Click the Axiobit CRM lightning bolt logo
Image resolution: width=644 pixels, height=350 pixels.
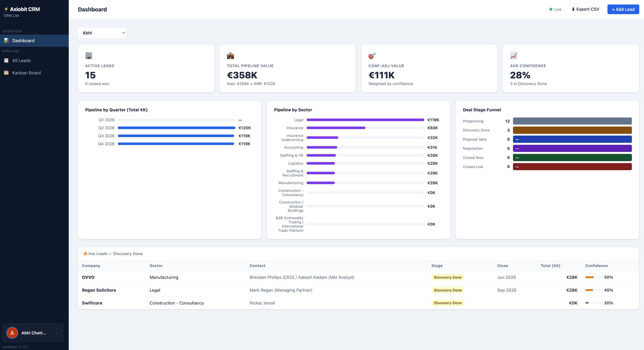click(x=6, y=9)
